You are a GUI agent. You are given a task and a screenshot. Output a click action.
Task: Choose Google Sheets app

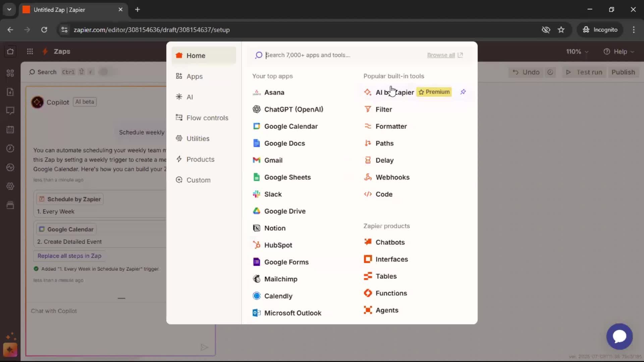[x=282, y=177]
